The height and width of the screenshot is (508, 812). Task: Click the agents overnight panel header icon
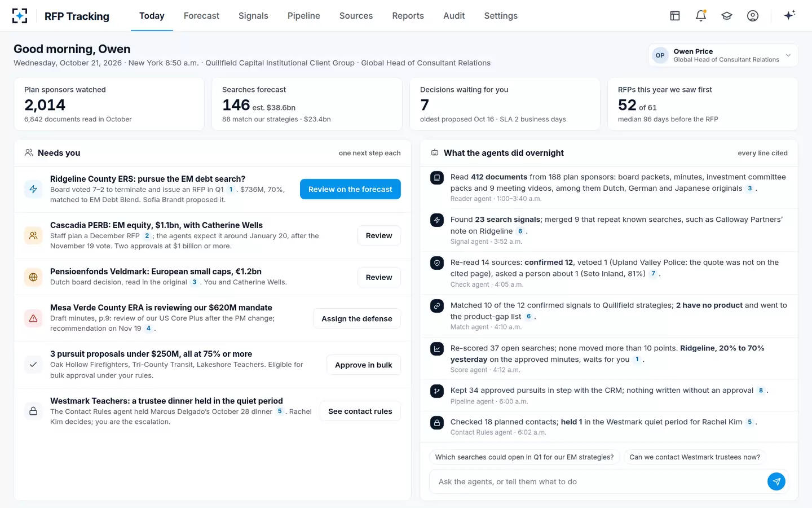coord(435,153)
